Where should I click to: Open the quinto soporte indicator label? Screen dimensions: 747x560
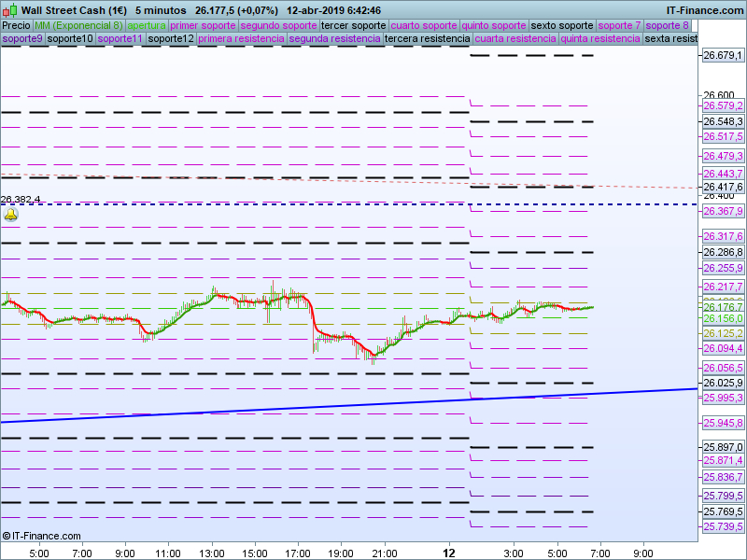pyautogui.click(x=494, y=25)
